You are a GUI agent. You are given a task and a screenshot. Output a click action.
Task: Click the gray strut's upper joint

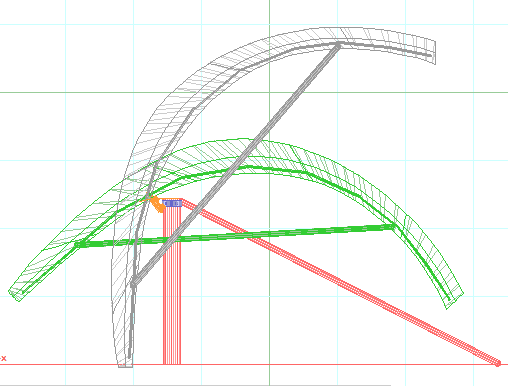click(x=338, y=45)
